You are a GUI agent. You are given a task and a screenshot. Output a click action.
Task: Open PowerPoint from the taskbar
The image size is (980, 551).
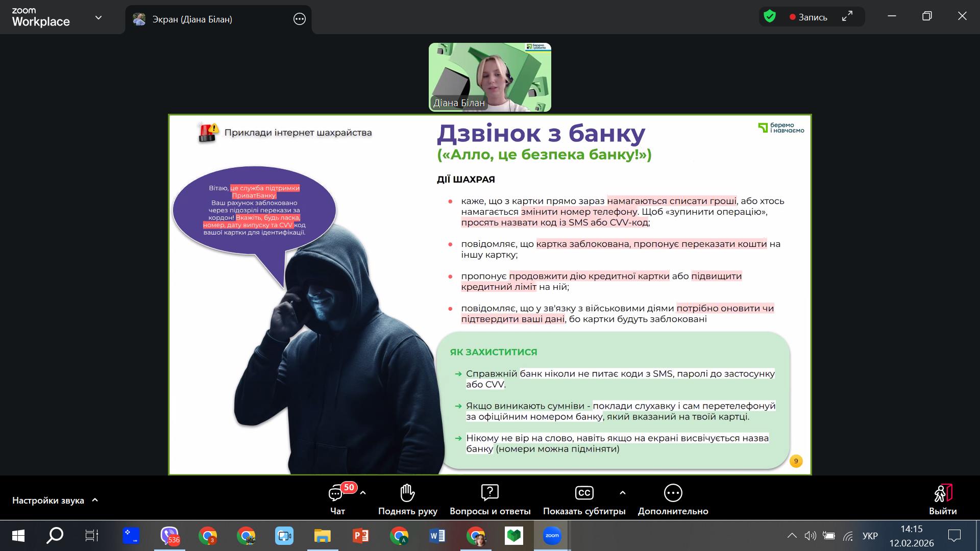[x=361, y=536]
